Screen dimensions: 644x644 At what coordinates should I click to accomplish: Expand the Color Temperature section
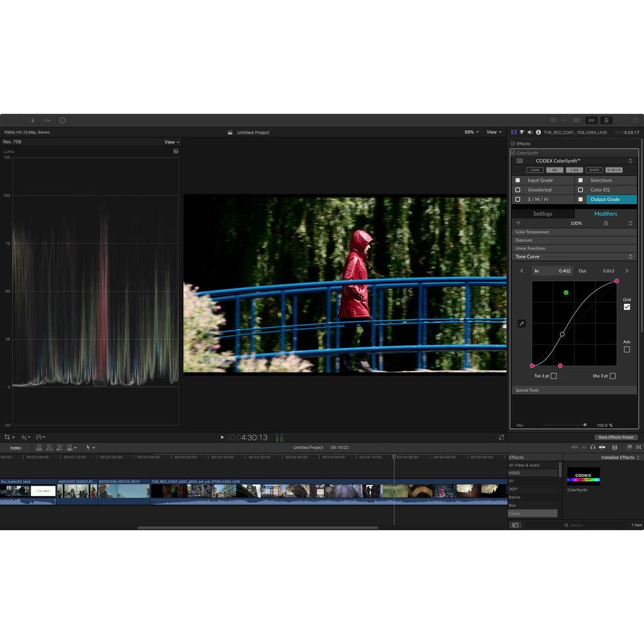pos(532,232)
